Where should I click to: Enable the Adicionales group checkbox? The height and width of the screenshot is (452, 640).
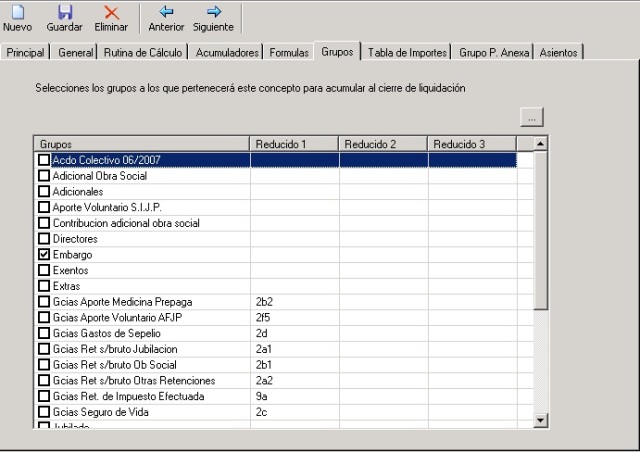[43, 191]
